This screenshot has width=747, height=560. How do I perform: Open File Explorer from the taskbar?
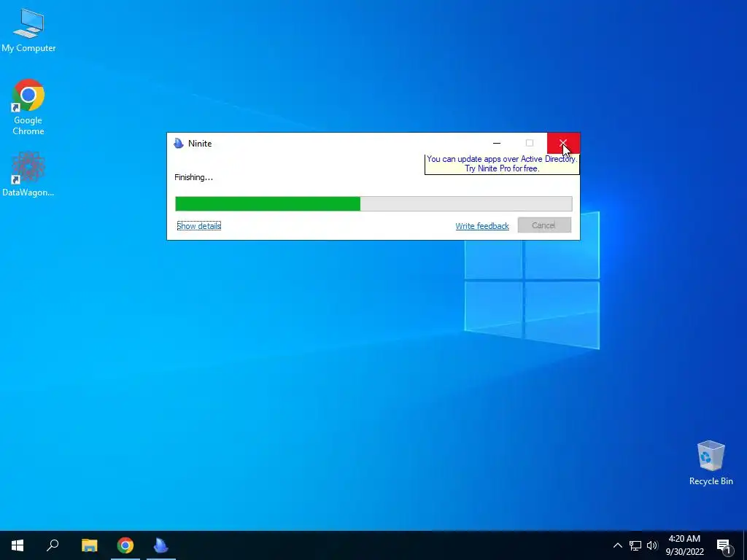tap(89, 545)
